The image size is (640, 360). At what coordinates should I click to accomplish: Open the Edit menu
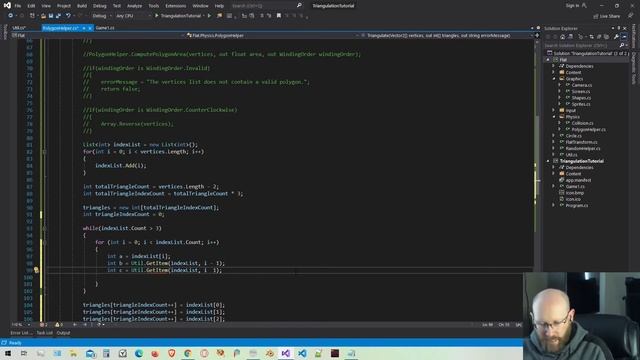pyautogui.click(x=31, y=6)
